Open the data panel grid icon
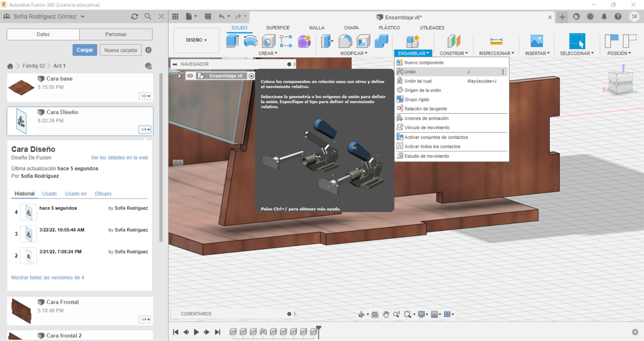 tap(175, 17)
